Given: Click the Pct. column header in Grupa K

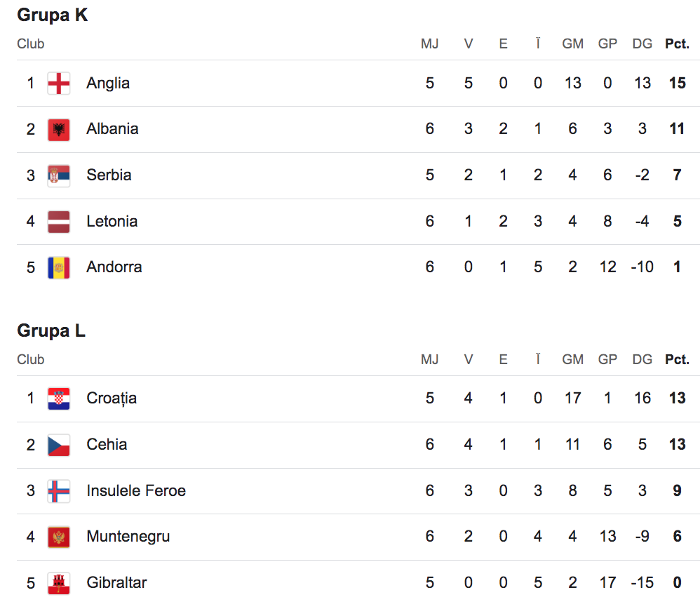Looking at the screenshot, I should point(677,44).
